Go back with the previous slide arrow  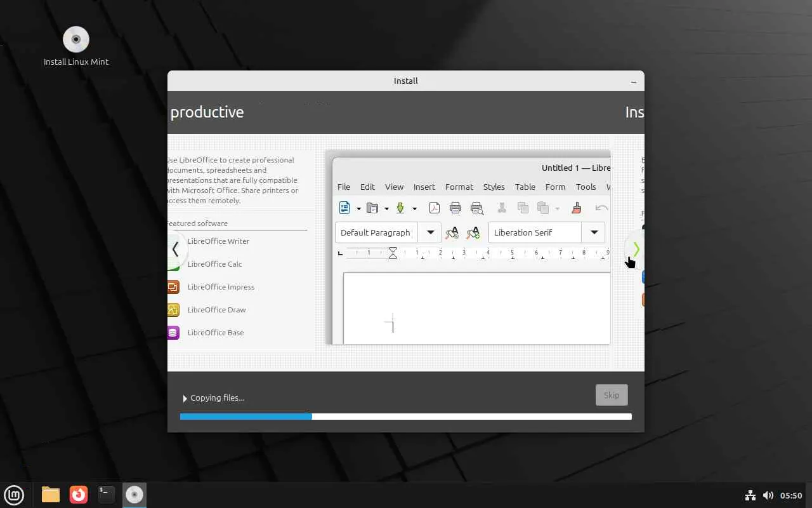tap(176, 249)
